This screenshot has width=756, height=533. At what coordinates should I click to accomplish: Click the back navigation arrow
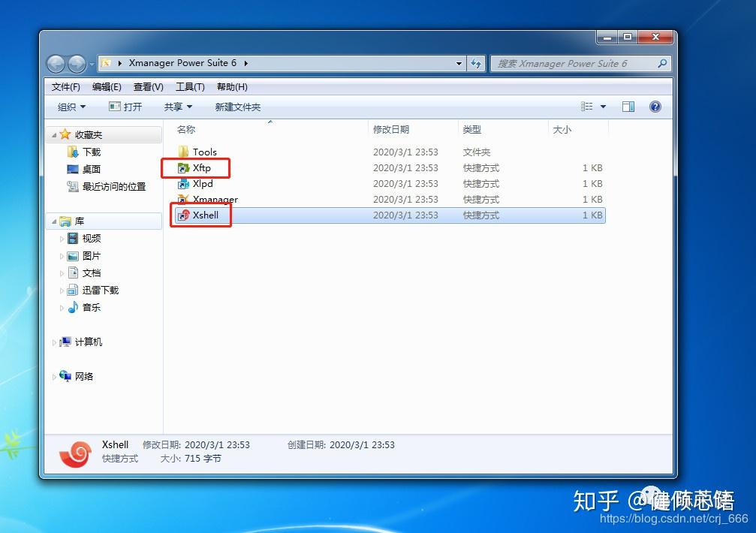point(56,63)
